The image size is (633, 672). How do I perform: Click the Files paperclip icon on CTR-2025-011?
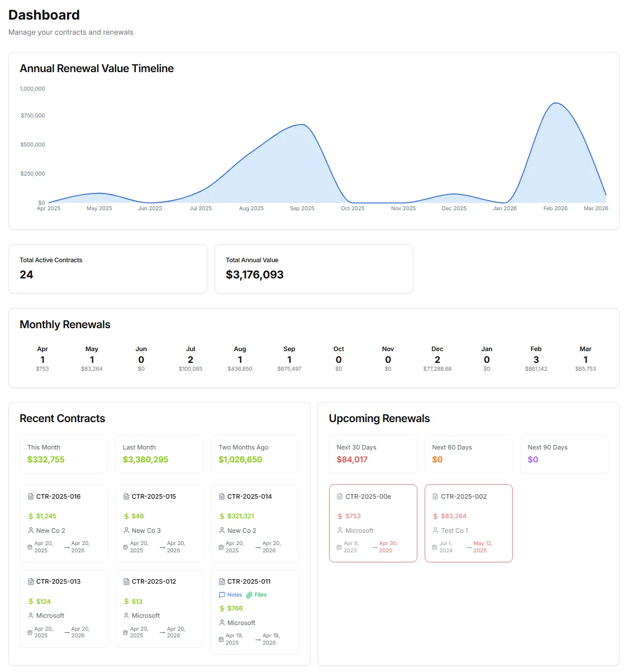pyautogui.click(x=249, y=595)
